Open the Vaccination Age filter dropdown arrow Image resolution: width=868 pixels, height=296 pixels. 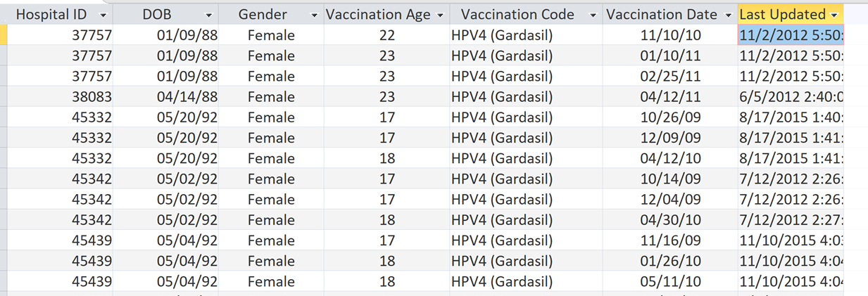point(440,15)
